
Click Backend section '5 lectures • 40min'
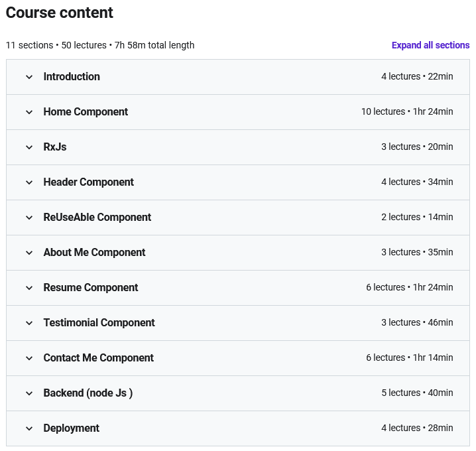click(417, 393)
